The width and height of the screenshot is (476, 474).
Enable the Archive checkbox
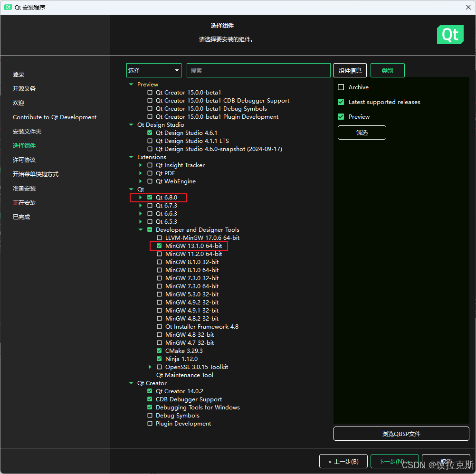(x=341, y=87)
